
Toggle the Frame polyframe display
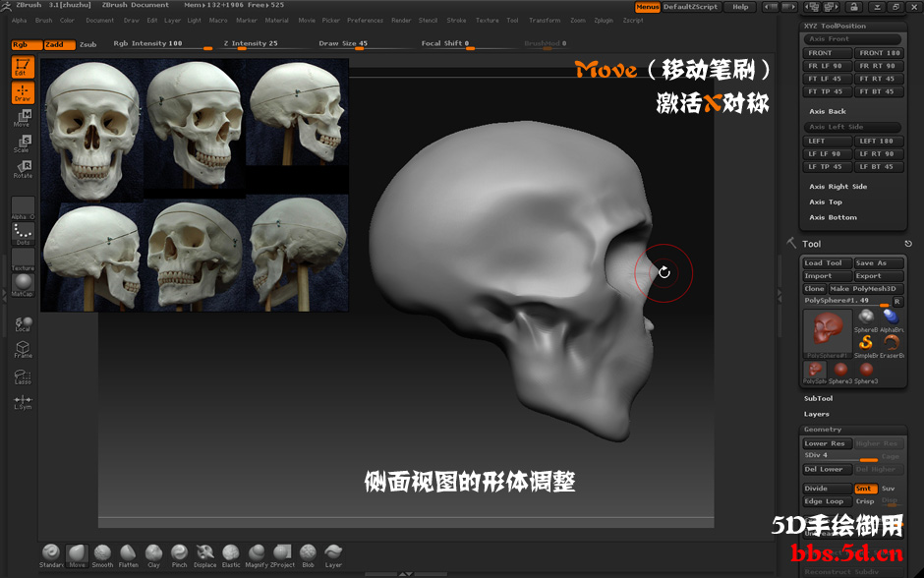23,350
